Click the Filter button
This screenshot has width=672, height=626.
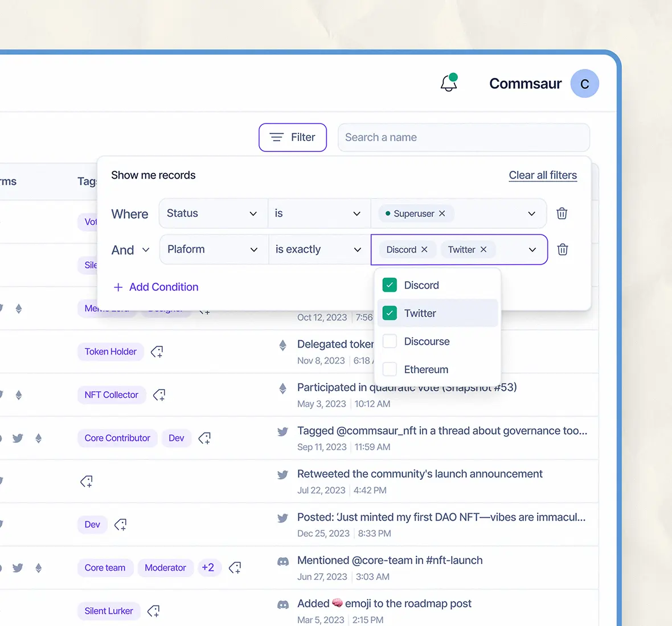[292, 138]
